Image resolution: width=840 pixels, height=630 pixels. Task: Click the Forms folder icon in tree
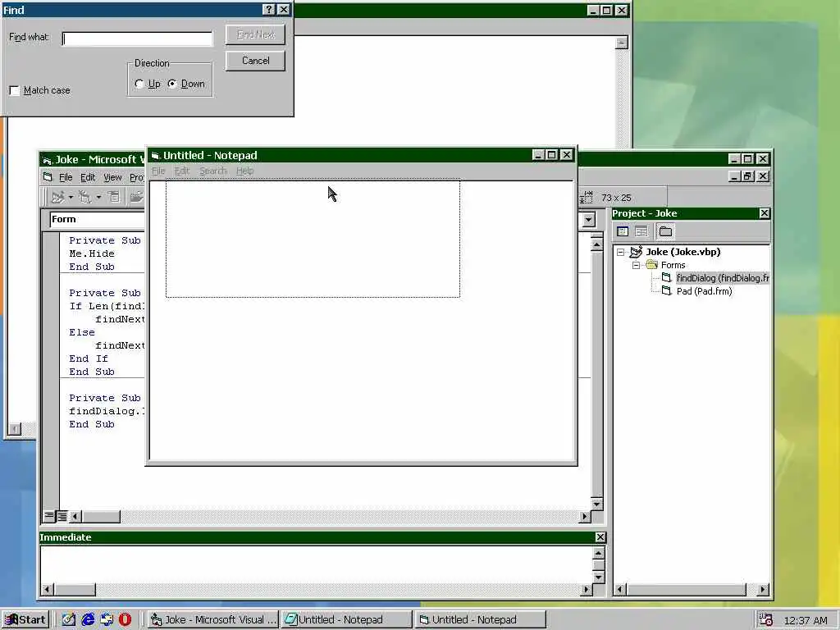pos(652,265)
